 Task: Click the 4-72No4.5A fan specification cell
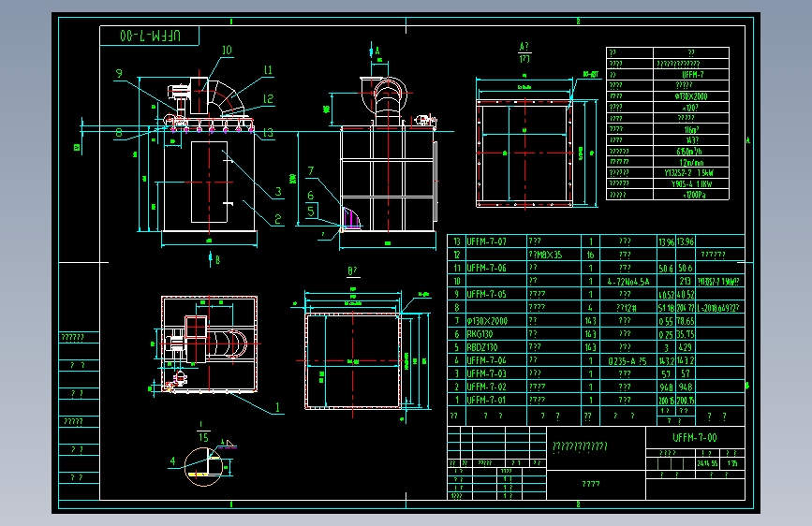coord(628,281)
